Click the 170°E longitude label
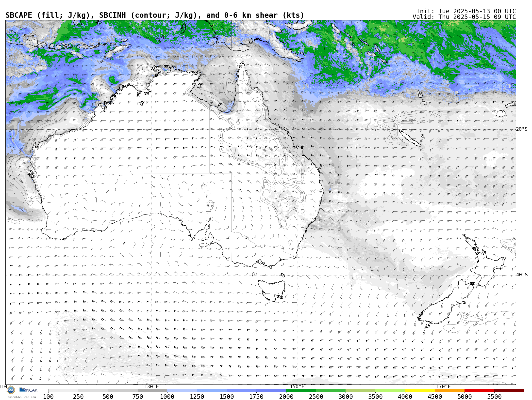Image resolution: width=532 pixels, height=400 pixels. [443, 386]
